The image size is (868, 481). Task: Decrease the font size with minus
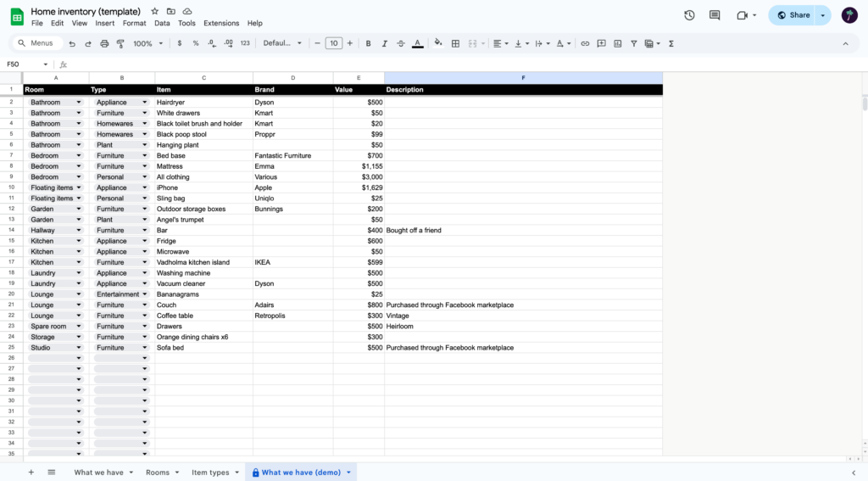[x=317, y=43]
